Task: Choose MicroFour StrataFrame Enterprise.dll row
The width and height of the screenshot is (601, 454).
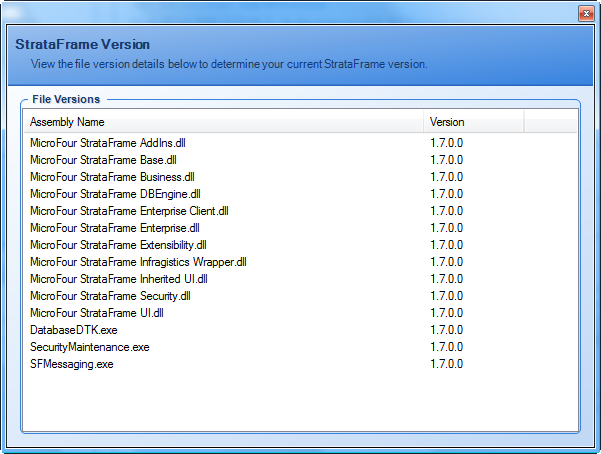Action: 114,228
